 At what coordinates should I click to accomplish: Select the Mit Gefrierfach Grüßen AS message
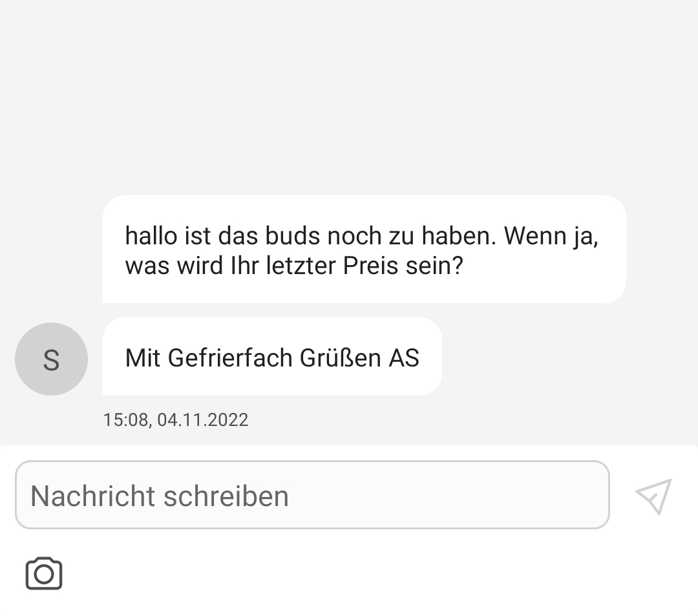(x=272, y=357)
